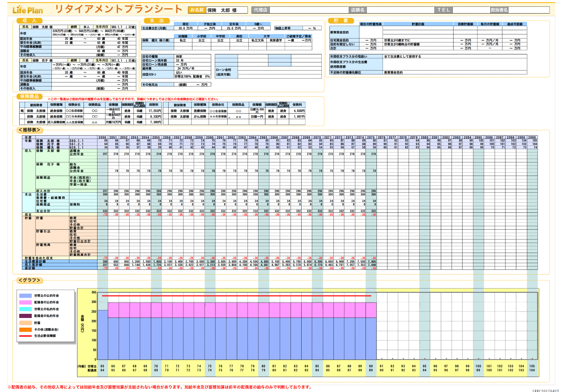The height and width of the screenshot is (392, 564).
Task: Click the 保険商品 section header
Action: (29, 97)
